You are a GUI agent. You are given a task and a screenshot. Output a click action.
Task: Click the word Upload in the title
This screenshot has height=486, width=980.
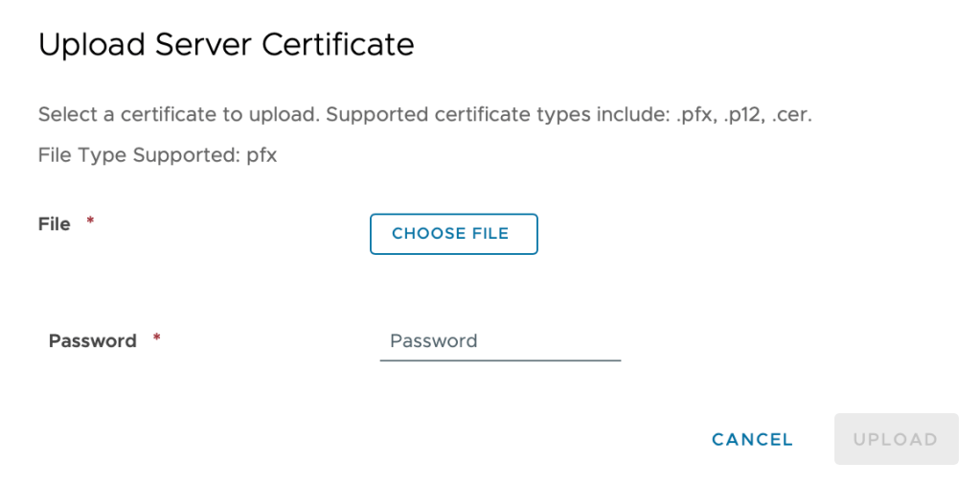[90, 45]
